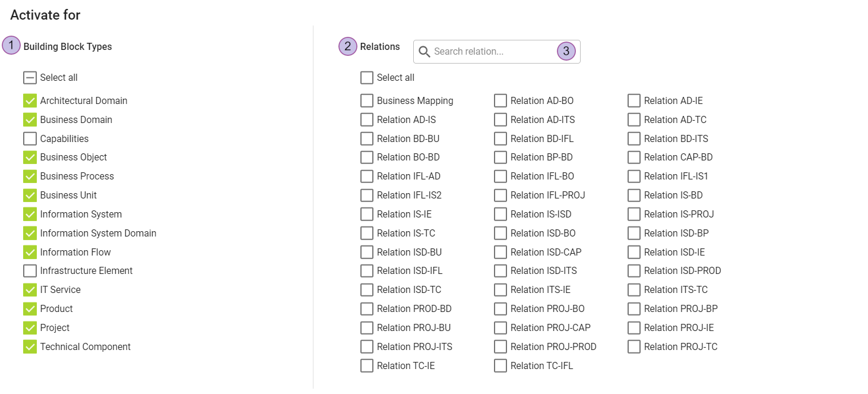Disable the Technical Component checkbox
The height and width of the screenshot is (394, 868).
click(30, 347)
